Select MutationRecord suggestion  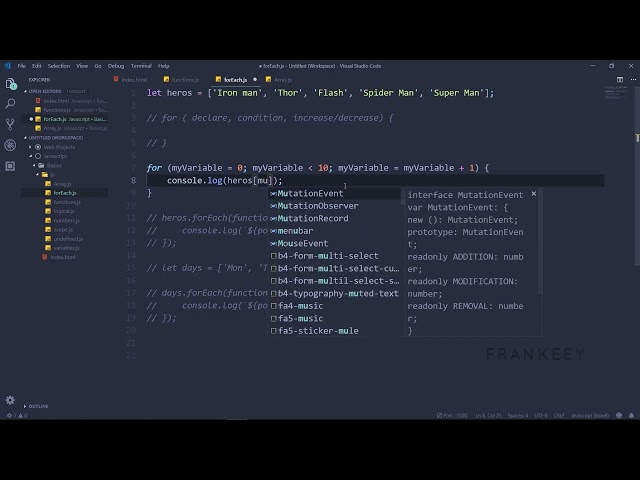[334, 218]
